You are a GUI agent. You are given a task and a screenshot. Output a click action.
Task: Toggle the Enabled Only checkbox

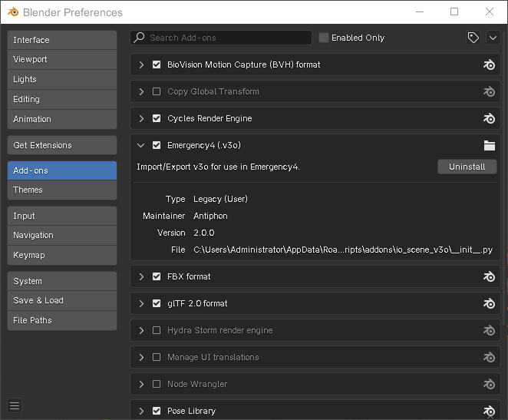(x=324, y=38)
